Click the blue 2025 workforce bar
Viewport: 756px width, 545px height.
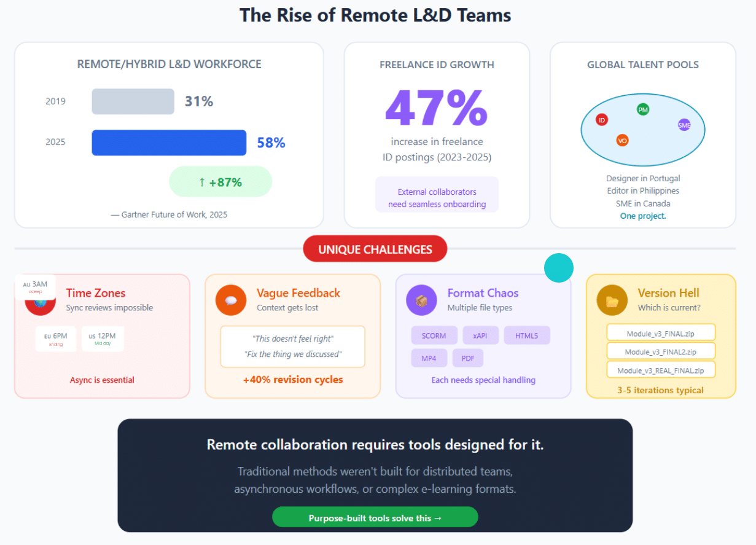(169, 143)
